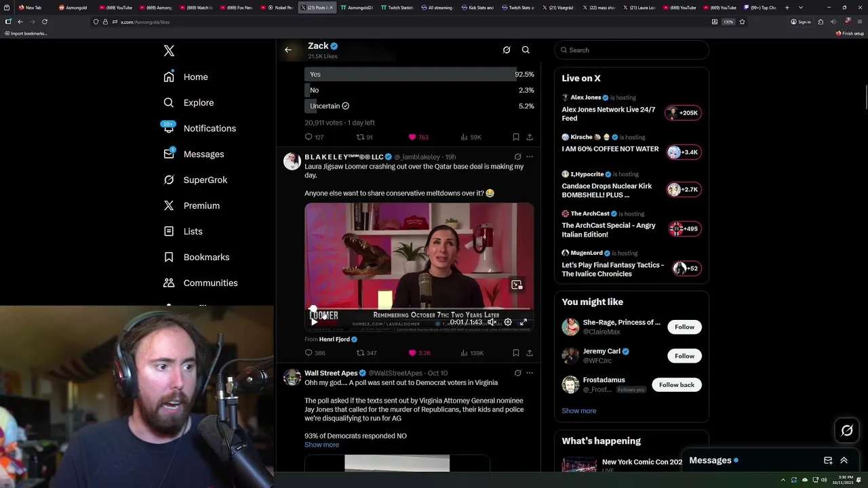
Task: Open the Wall Street Apes profile name
Action: click(331, 373)
